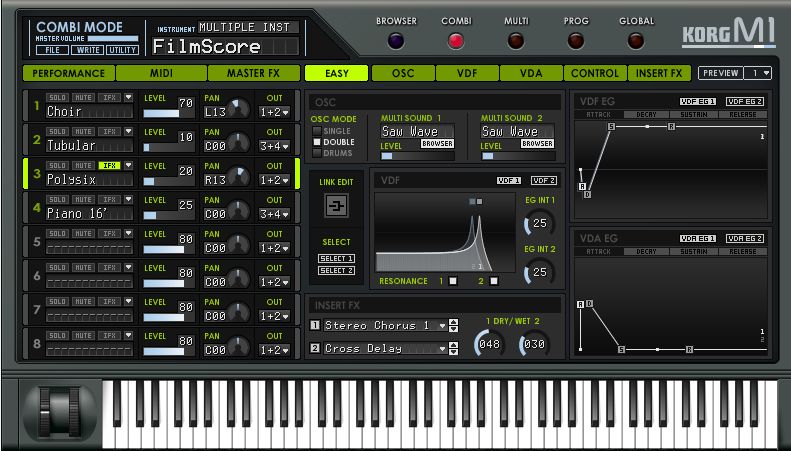This screenshot has height=451, width=791.
Task: Select DOUBLE oscillator mode
Action: point(317,142)
